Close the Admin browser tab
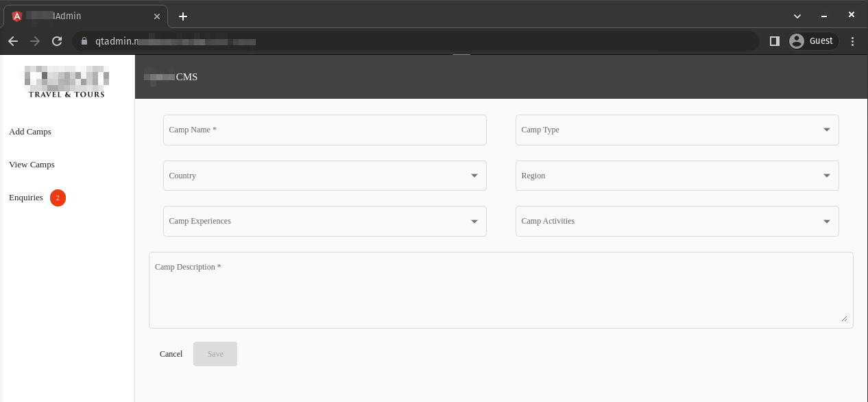This screenshot has width=868, height=402. [157, 16]
